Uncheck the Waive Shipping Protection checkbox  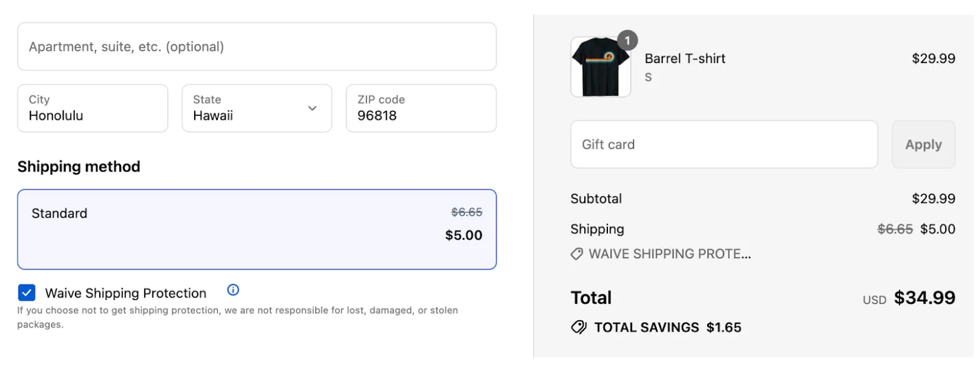point(27,293)
